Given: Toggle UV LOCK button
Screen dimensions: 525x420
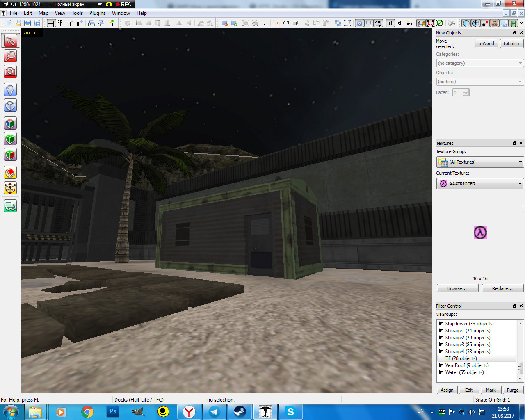Looking at the screenshot, I should pos(409,23).
